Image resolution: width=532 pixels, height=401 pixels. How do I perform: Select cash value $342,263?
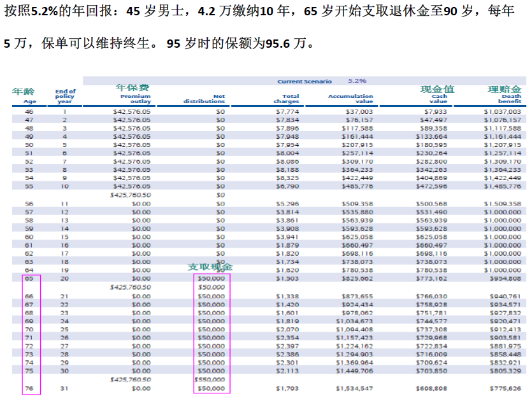coord(432,170)
